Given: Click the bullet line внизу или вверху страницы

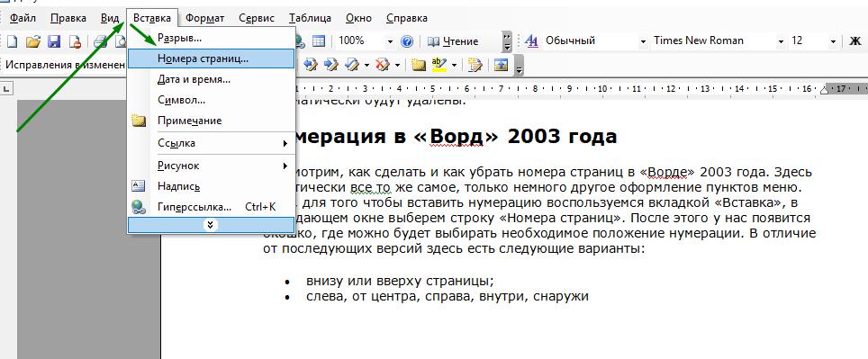Looking at the screenshot, I should tap(400, 280).
